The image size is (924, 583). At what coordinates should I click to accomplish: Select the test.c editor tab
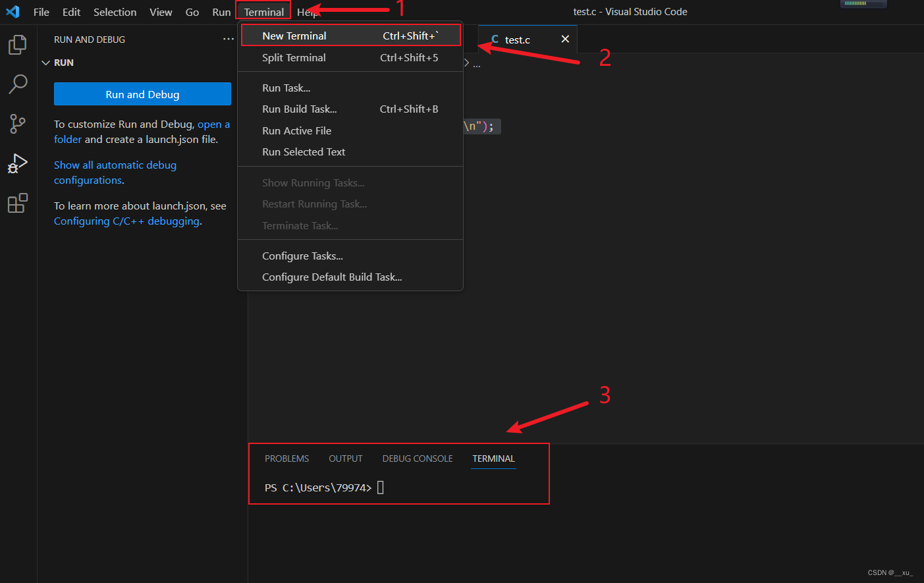pos(528,40)
